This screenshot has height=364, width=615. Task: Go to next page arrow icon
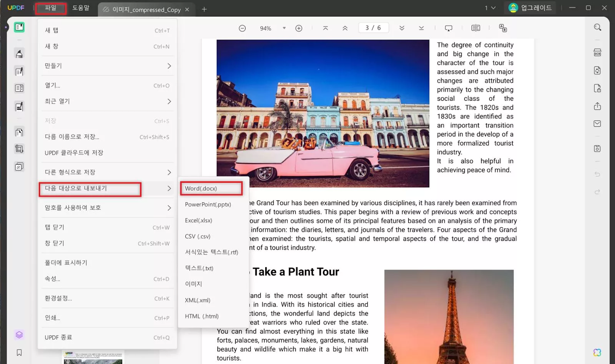402,28
